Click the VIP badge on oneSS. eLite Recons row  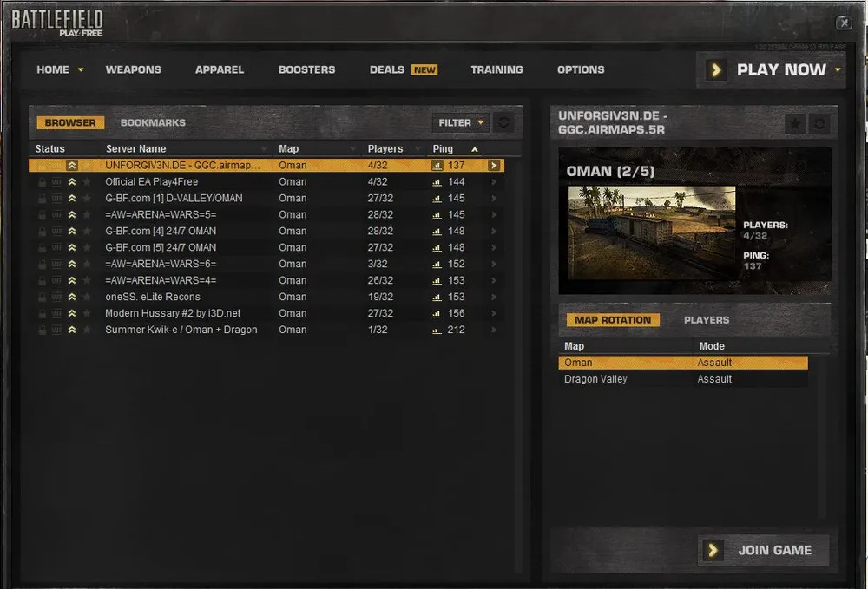[57, 297]
